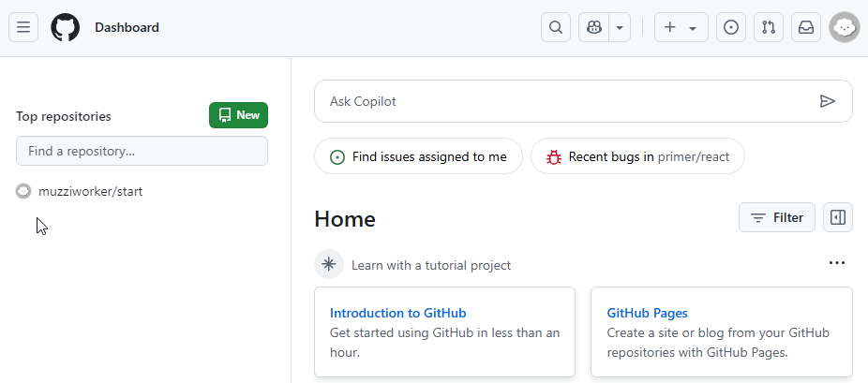Expand the Copilot dropdown arrow
This screenshot has width=868, height=383.
pyautogui.click(x=620, y=27)
